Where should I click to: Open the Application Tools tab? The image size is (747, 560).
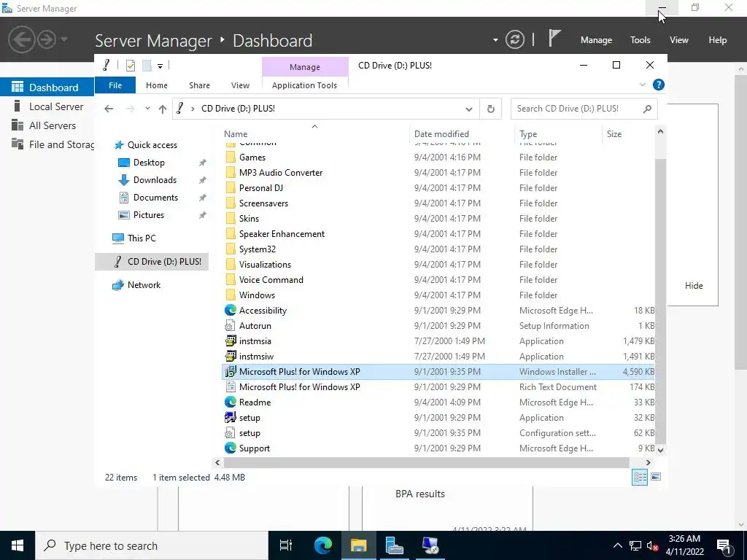point(304,85)
